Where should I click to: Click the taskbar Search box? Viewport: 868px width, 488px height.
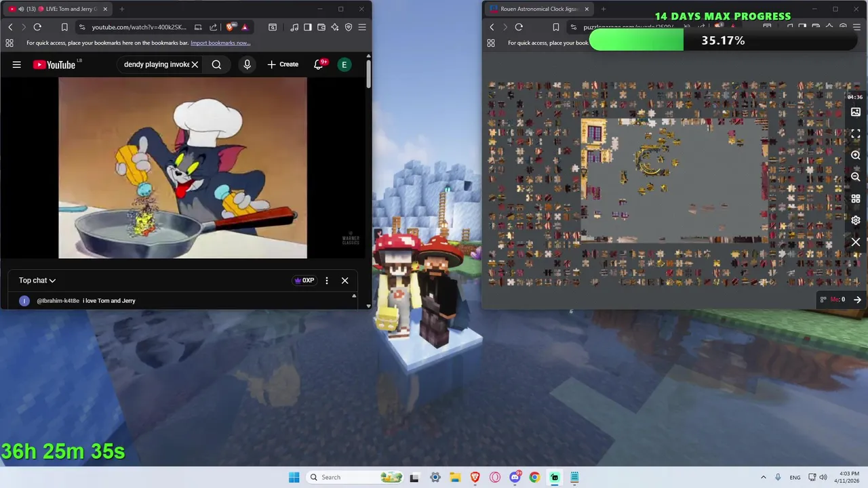[x=355, y=477]
